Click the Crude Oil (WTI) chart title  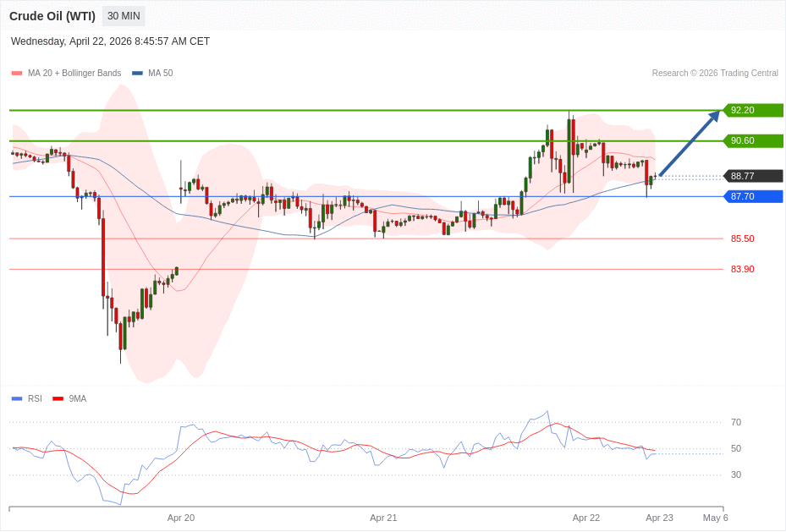click(52, 16)
